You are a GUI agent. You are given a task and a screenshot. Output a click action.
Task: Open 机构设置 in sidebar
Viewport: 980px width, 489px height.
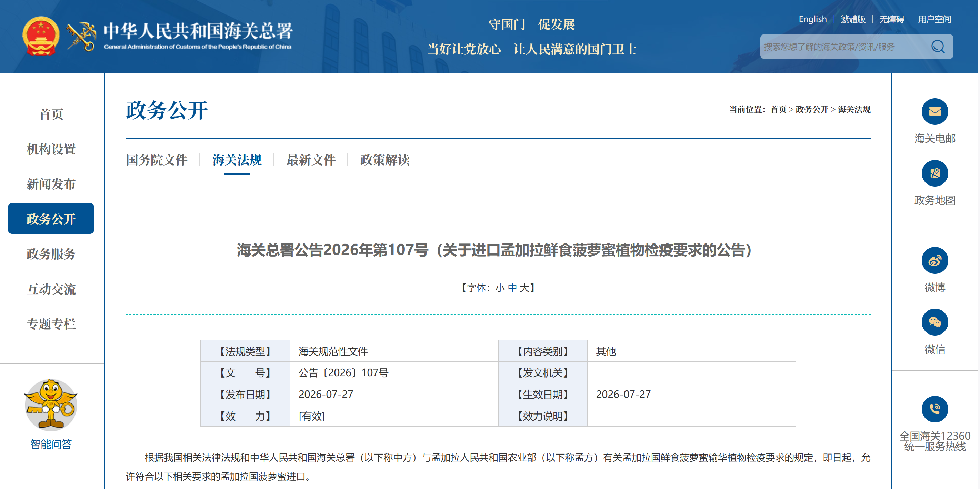click(51, 149)
